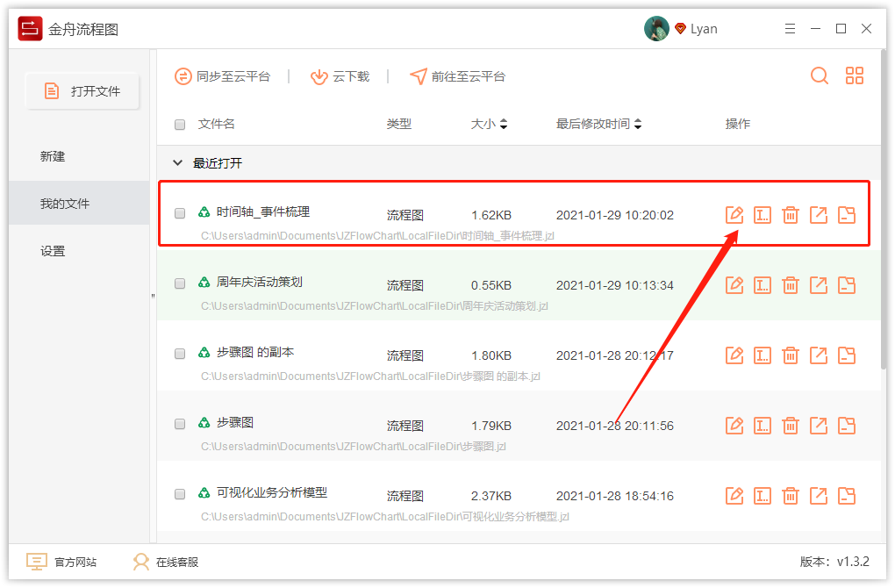
Task: Click the version text v1.3.2
Action: click(x=853, y=562)
